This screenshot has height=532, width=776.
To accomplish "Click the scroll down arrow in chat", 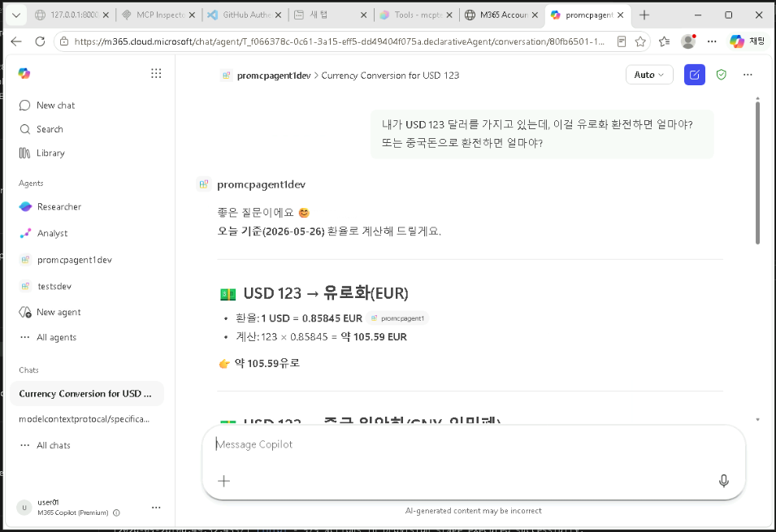I will (x=757, y=420).
